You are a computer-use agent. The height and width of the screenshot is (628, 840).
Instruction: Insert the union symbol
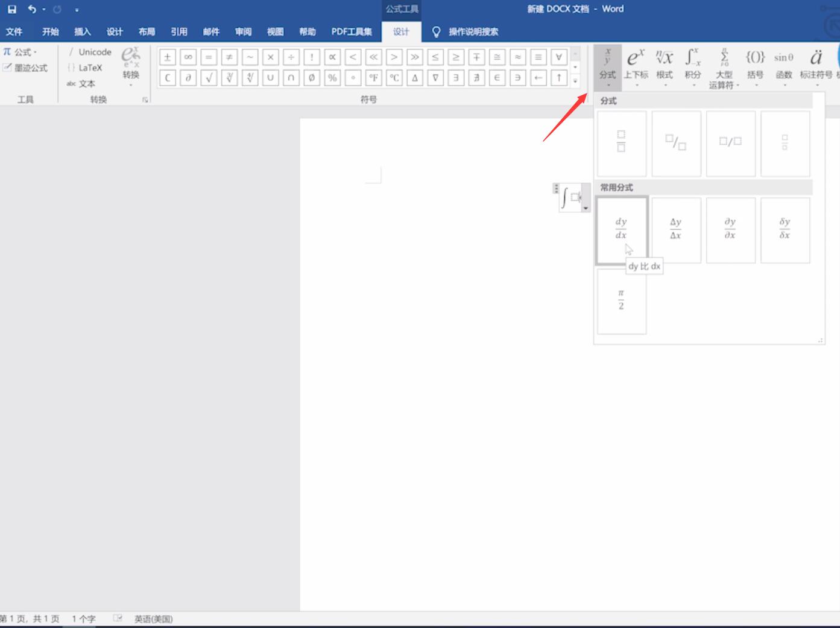271,78
